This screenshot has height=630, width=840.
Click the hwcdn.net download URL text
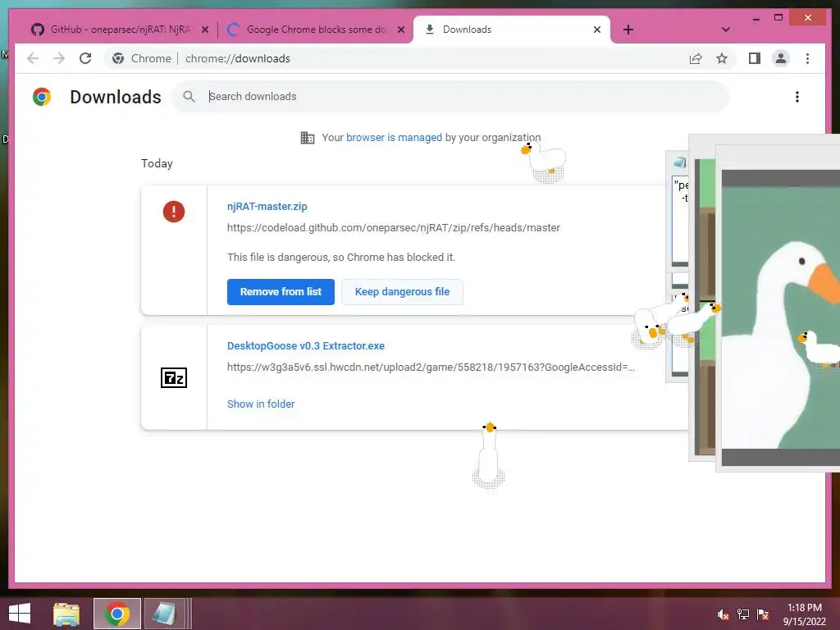click(430, 367)
